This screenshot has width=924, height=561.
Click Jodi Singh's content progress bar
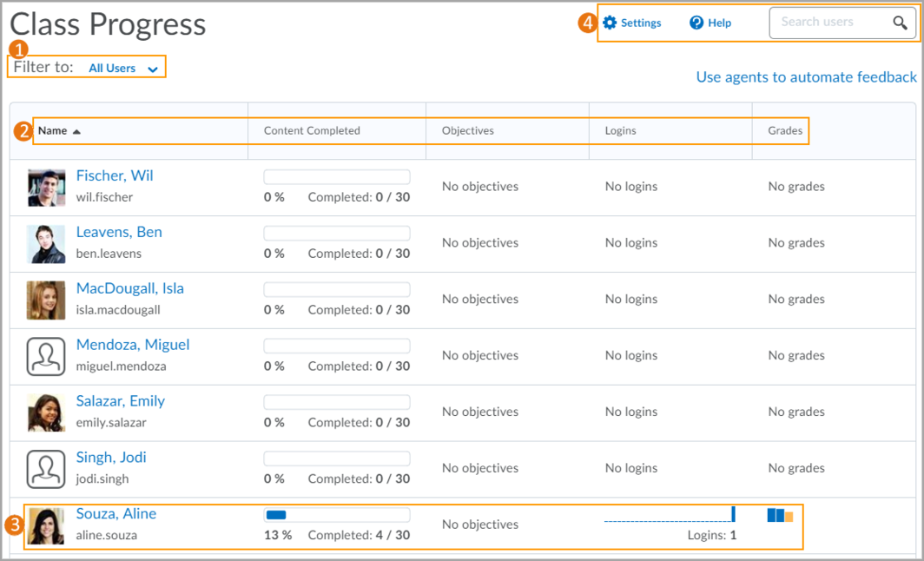(x=337, y=459)
